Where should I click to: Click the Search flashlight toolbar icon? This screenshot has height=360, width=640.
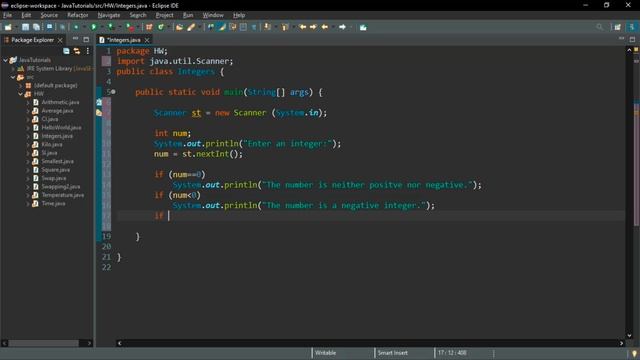tap(191, 27)
